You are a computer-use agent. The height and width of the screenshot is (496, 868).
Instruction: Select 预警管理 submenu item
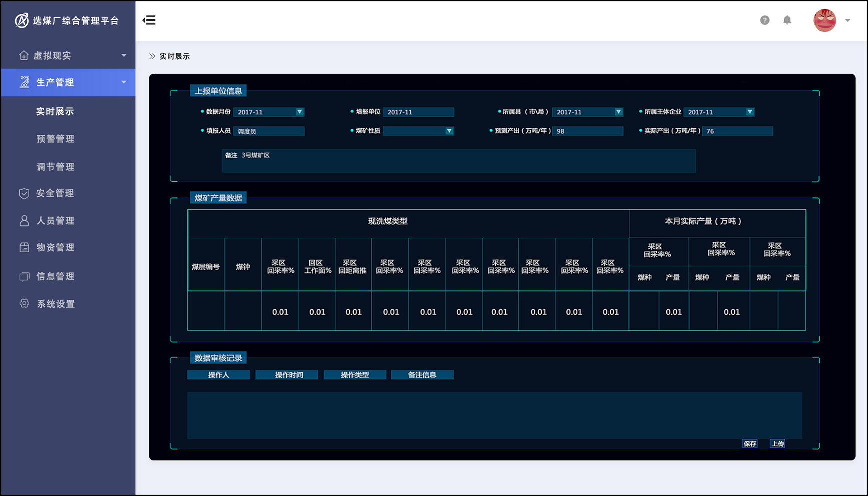tap(55, 139)
